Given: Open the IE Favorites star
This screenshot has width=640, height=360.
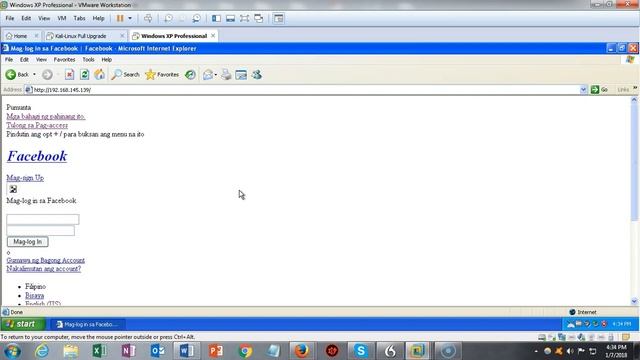Looking at the screenshot, I should 162,75.
